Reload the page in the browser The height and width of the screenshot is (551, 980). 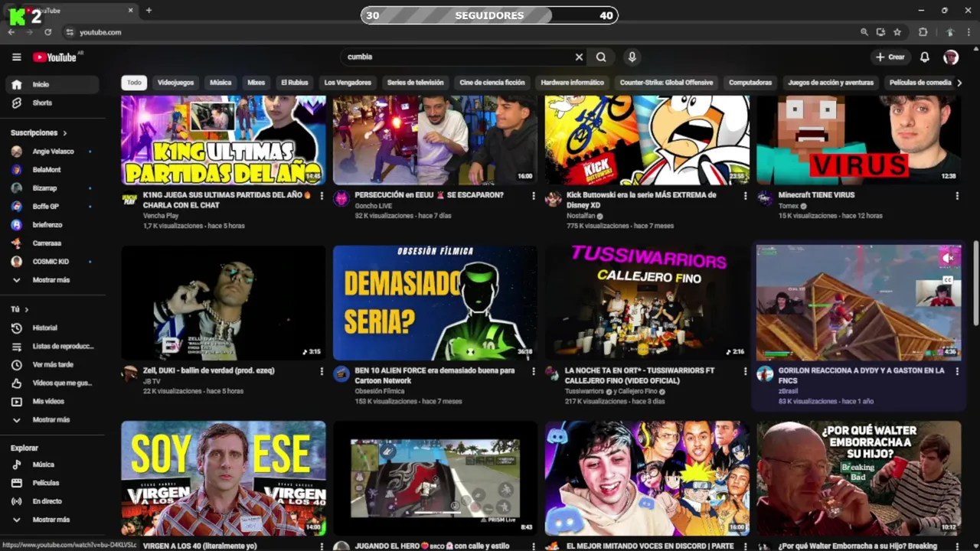pyautogui.click(x=47, y=32)
